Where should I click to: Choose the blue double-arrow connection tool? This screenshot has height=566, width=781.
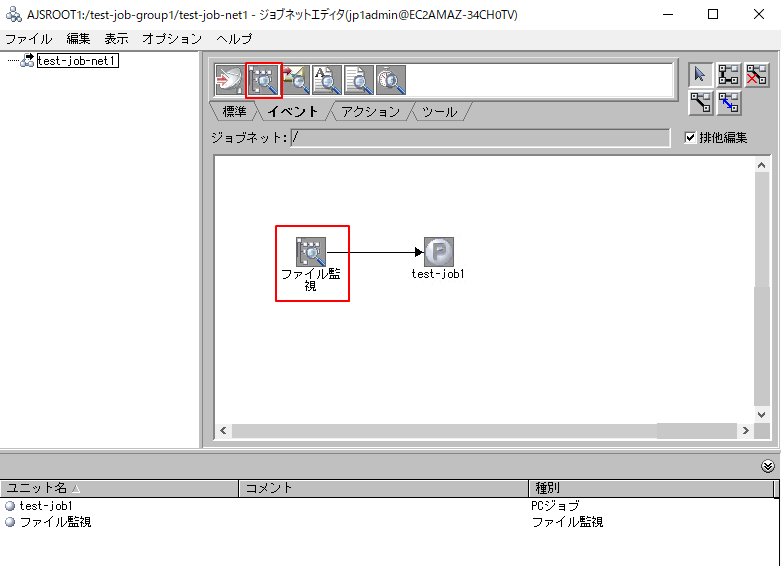point(729,103)
